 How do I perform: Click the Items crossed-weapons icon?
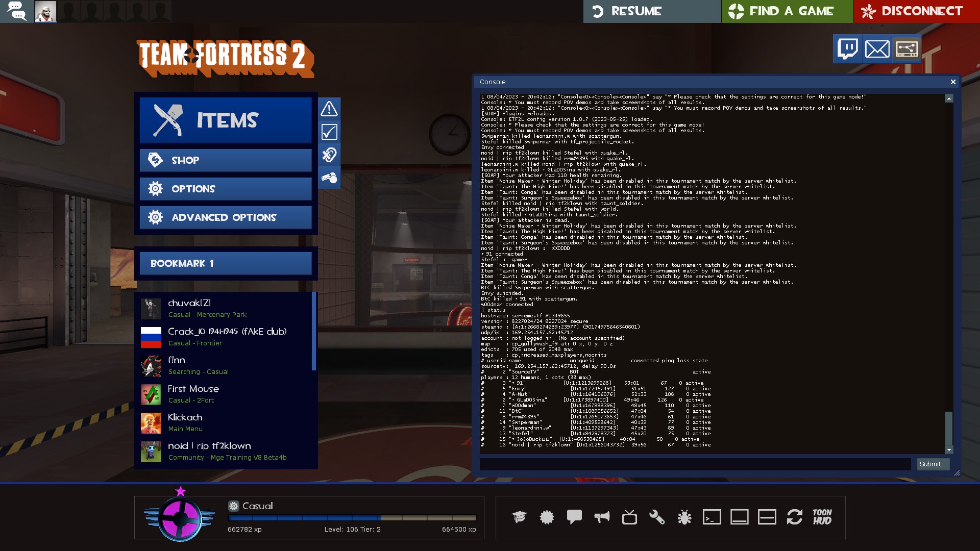(x=168, y=120)
